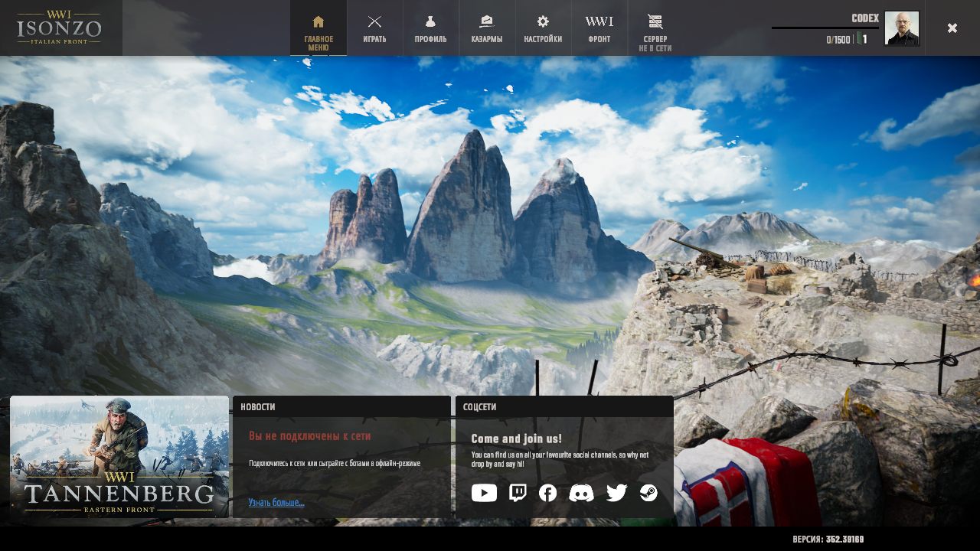
Task: Go to the Профиль tab
Action: coord(430,29)
